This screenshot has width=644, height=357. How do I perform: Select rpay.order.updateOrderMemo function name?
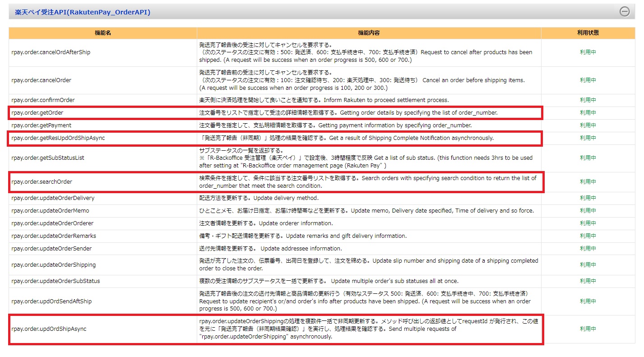50,211
